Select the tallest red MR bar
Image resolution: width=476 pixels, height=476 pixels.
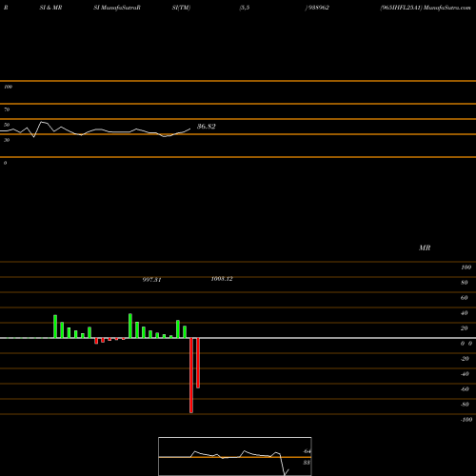[191, 375]
